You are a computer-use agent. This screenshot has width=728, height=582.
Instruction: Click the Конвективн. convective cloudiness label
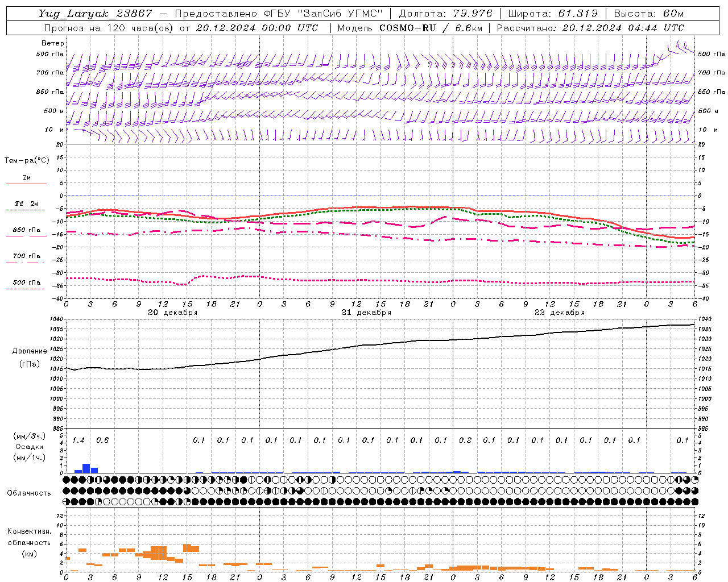click(x=29, y=531)
